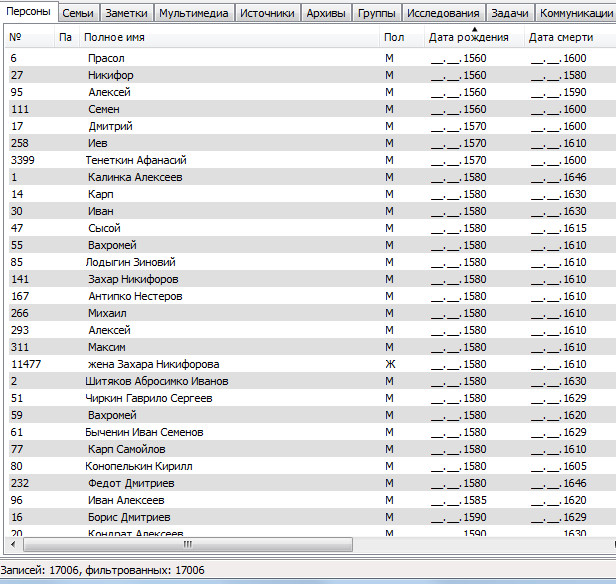The image size is (616, 584).
Task: Select the Конопелькин Кирилл row
Action: 310,467
